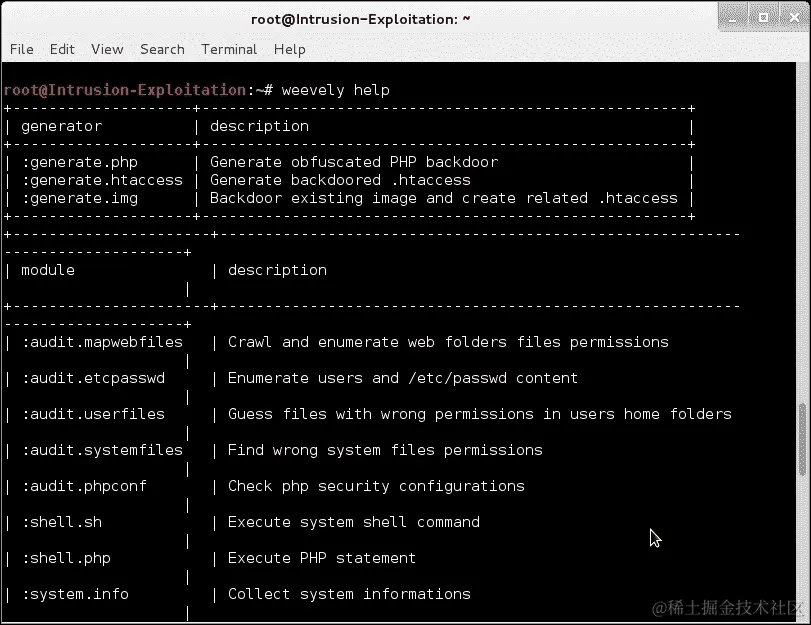The image size is (811, 625).
Task: Click the ':audit.phpconf' module
Action: point(84,486)
